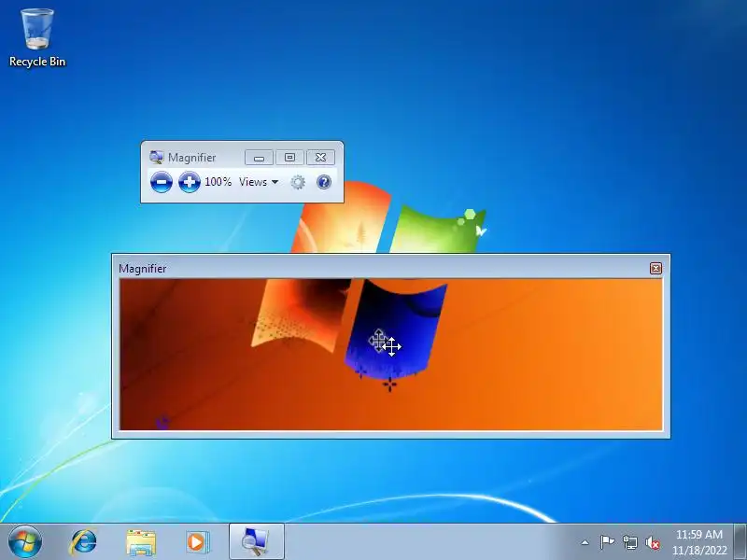Screen dimensions: 747x560
Task: Click the muted volume tray icon
Action: click(x=653, y=542)
